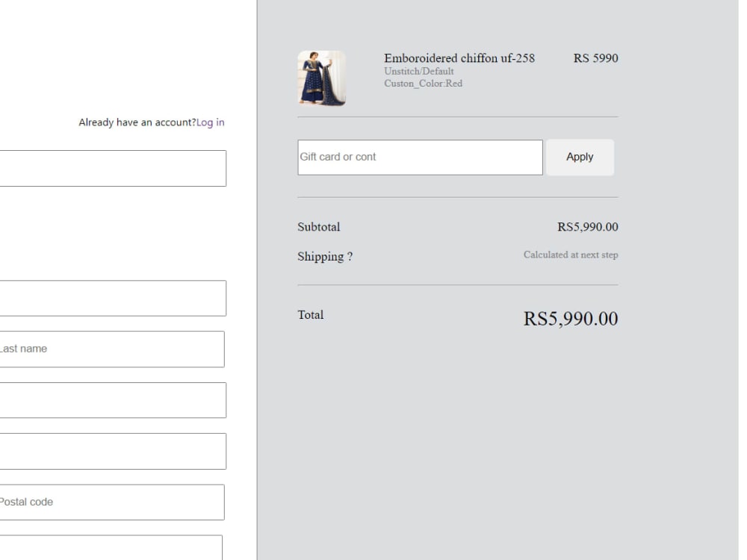Click the RS 5990 item price
This screenshot has height=560, width=747.
point(595,58)
